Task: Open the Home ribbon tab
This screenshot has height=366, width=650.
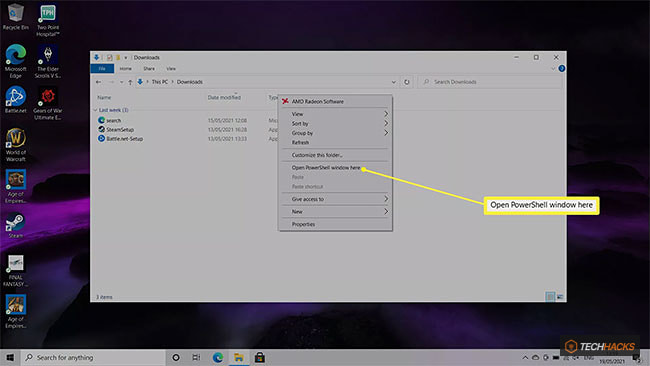Action: [x=126, y=68]
